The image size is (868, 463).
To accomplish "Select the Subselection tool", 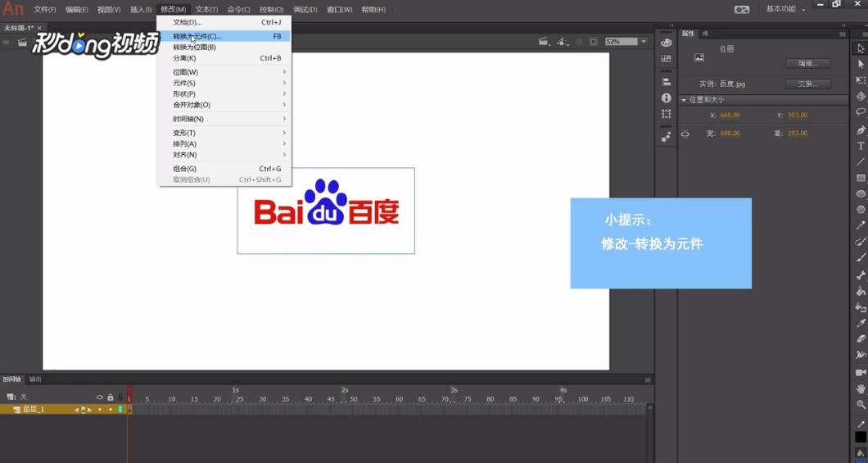I will (x=861, y=65).
